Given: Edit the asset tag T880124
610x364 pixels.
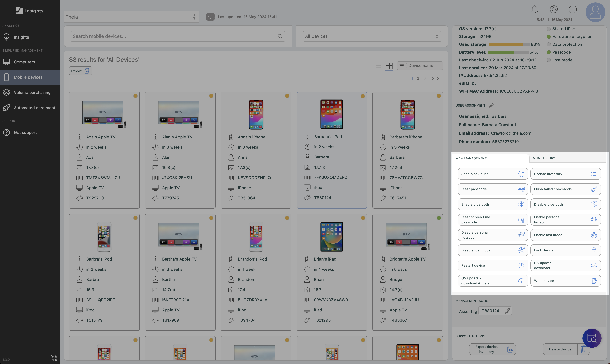Looking at the screenshot, I should pos(508,311).
